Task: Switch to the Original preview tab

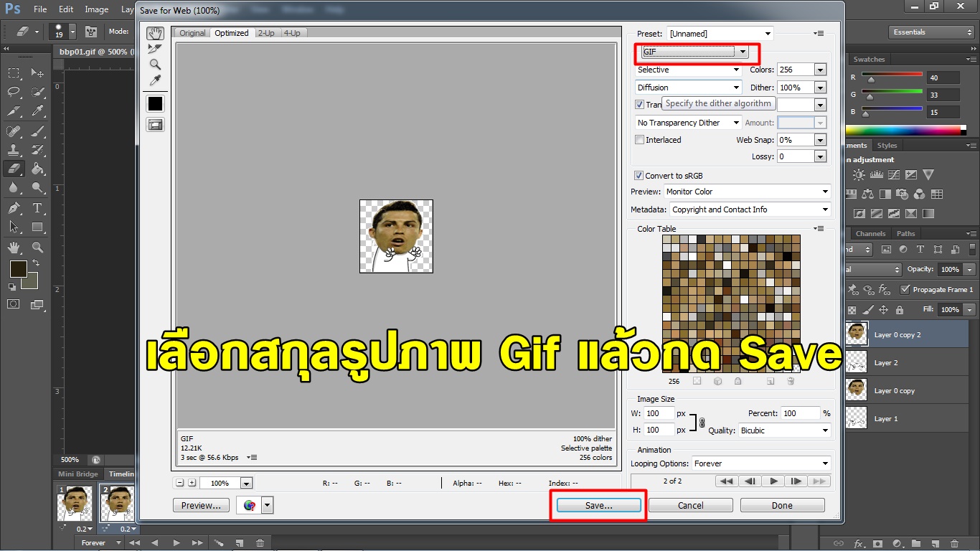Action: (192, 33)
